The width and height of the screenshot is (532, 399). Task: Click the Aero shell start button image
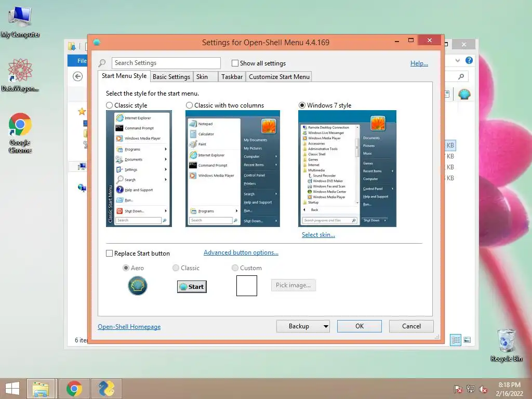[x=137, y=285]
